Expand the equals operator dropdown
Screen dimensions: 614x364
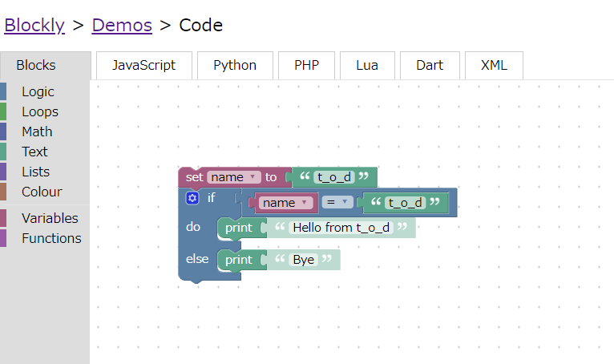coord(337,203)
